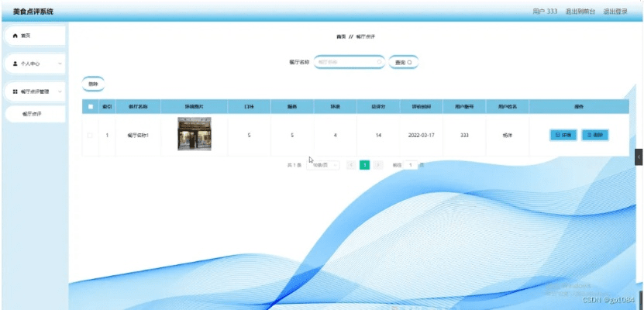Click the 首页 breadcrumb link
The width and height of the screenshot is (644, 310).
341,36
